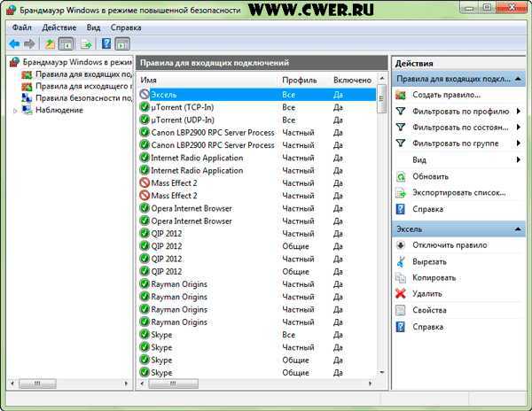The image size is (532, 411).
Task: Click the Наблюдение monitor icon
Action: [27, 110]
